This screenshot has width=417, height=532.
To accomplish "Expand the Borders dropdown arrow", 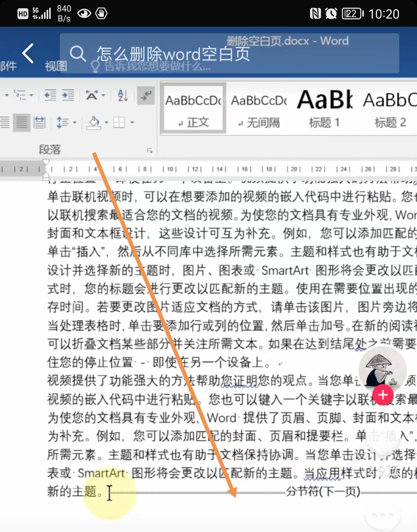I will click(x=132, y=123).
